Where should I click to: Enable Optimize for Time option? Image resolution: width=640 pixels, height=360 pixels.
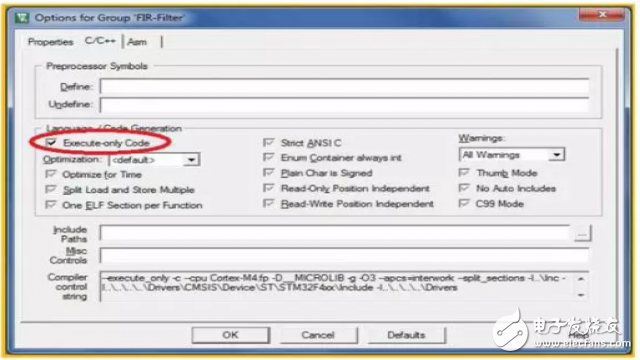point(51,174)
